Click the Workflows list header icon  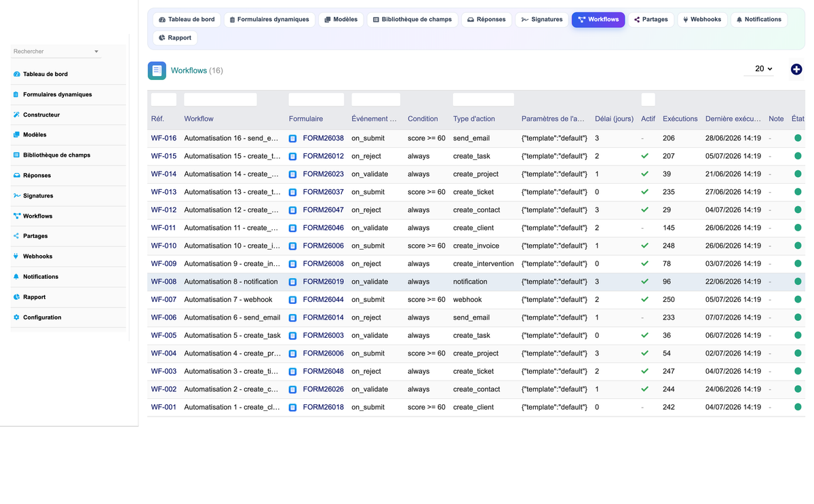coord(157,71)
